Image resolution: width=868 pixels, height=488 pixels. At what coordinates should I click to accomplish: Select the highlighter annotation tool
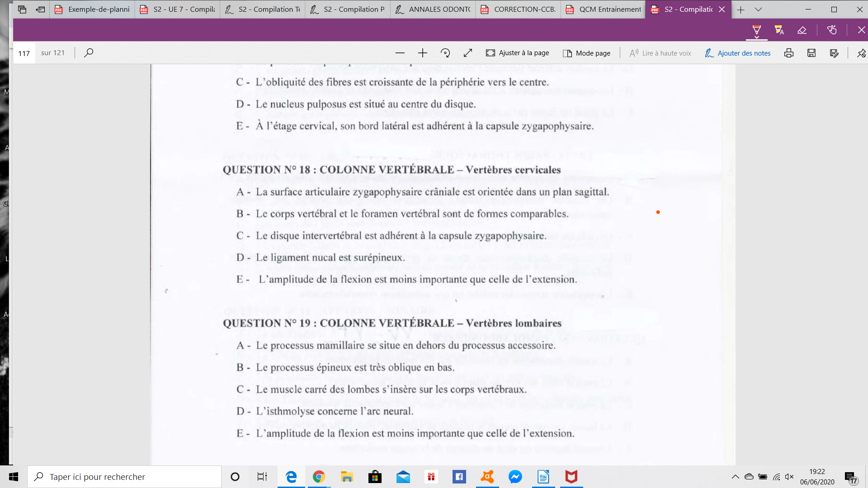[779, 30]
